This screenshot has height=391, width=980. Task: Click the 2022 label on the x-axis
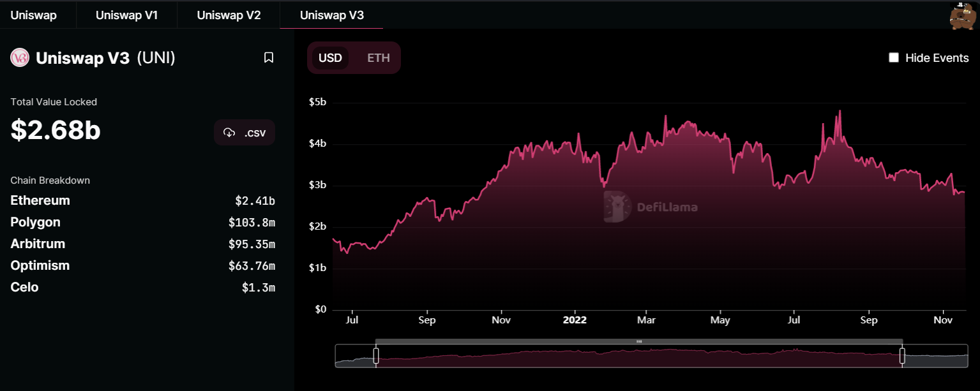[575, 320]
